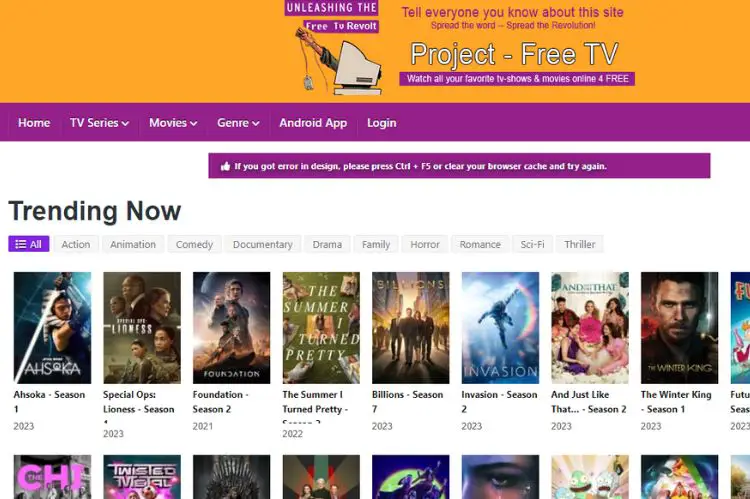This screenshot has height=499, width=750.
Task: Click The Summer I Turned Pretty title
Action: pos(315,405)
